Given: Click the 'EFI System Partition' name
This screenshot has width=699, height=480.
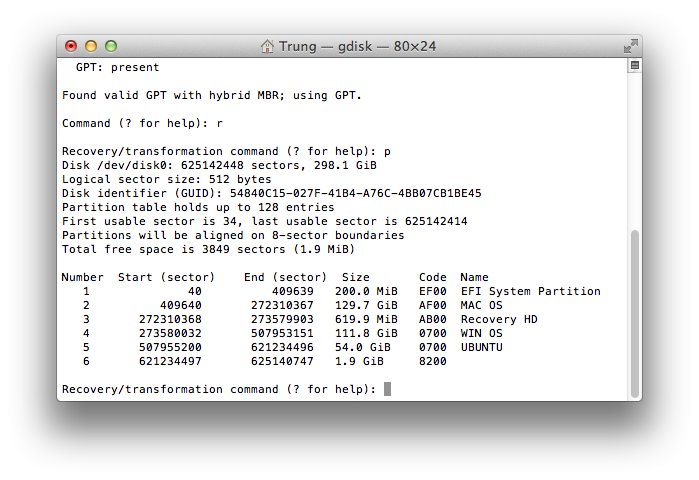Looking at the screenshot, I should point(530,292).
